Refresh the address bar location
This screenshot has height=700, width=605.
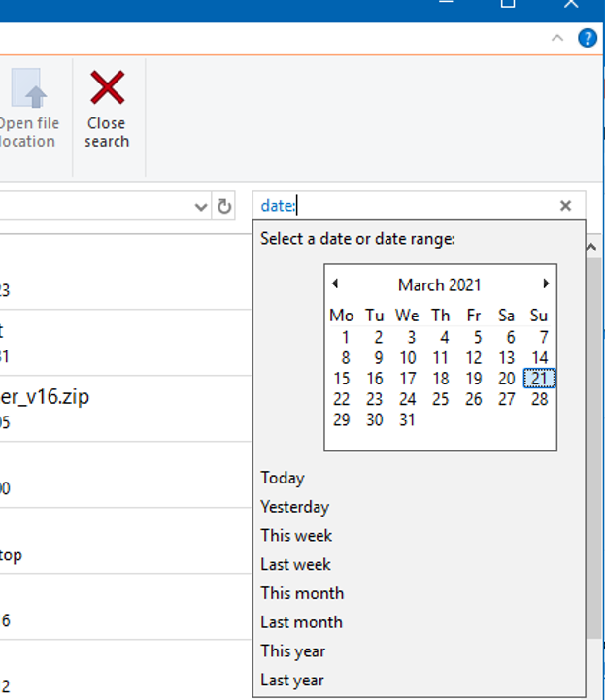click(x=224, y=206)
